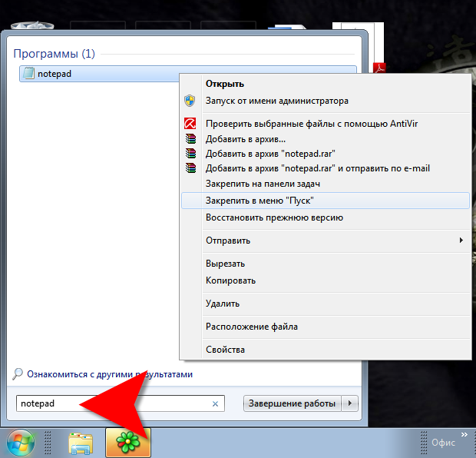Click the admin shield icon in context menu

click(190, 101)
